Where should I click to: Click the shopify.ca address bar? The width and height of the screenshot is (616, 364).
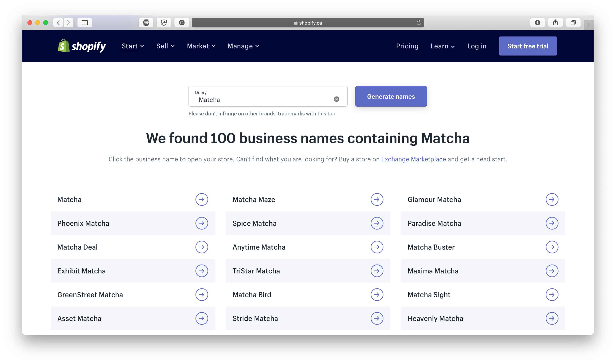coord(308,23)
